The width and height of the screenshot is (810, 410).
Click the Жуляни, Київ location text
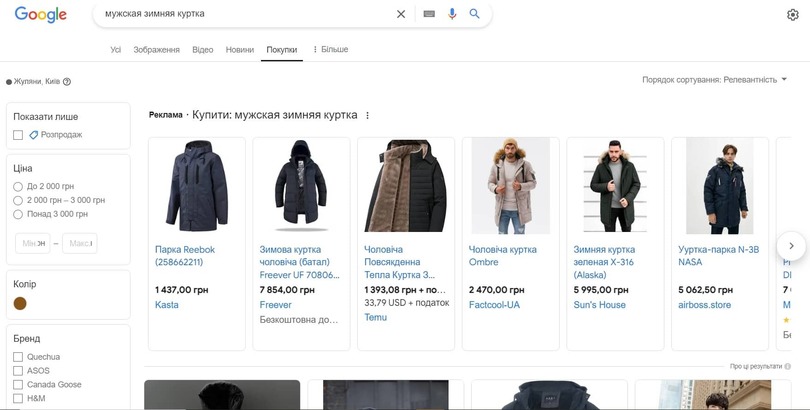pyautogui.click(x=37, y=82)
